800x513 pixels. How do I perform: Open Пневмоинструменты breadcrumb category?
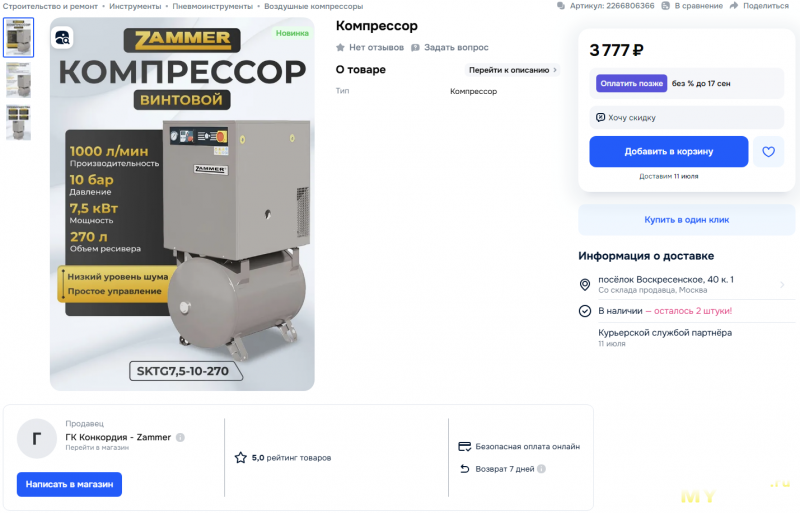(212, 6)
